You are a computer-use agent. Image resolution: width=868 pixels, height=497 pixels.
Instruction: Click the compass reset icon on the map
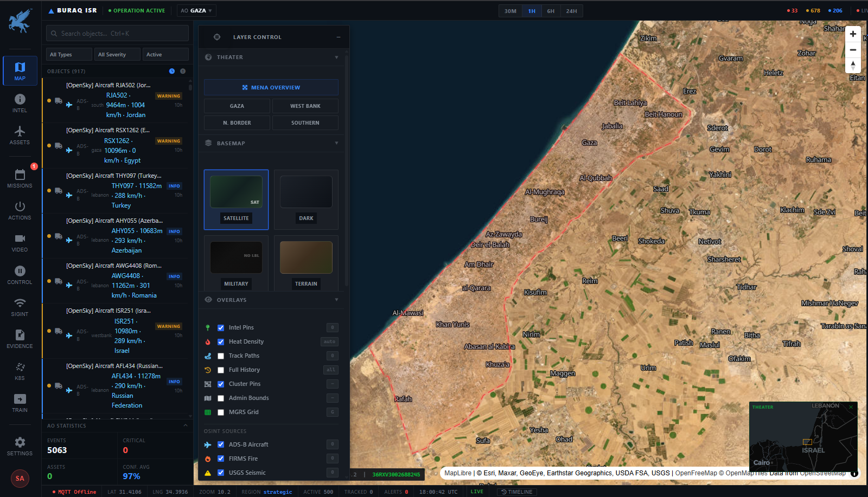(x=853, y=66)
